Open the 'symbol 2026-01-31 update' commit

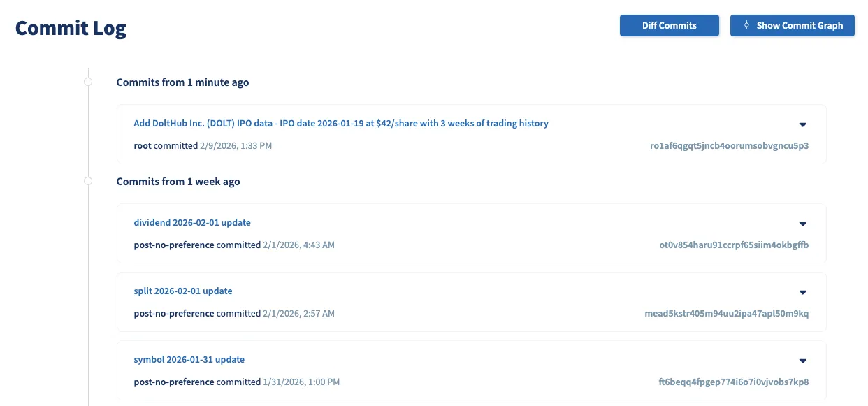click(189, 359)
